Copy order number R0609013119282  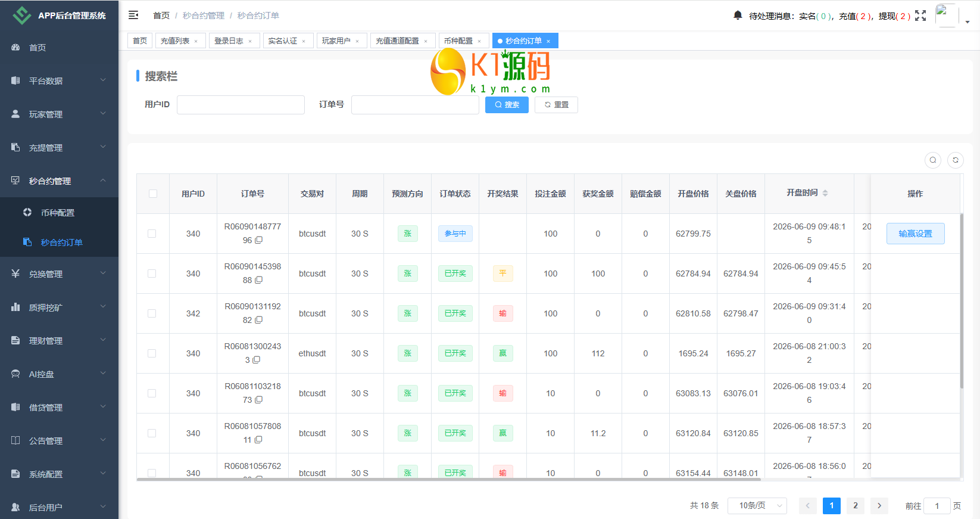(259, 320)
